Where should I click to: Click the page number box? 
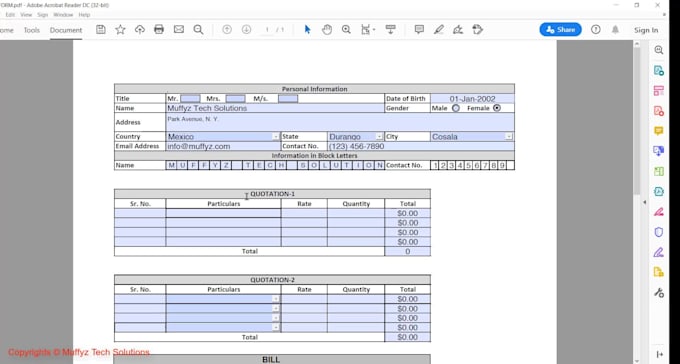(x=268, y=30)
